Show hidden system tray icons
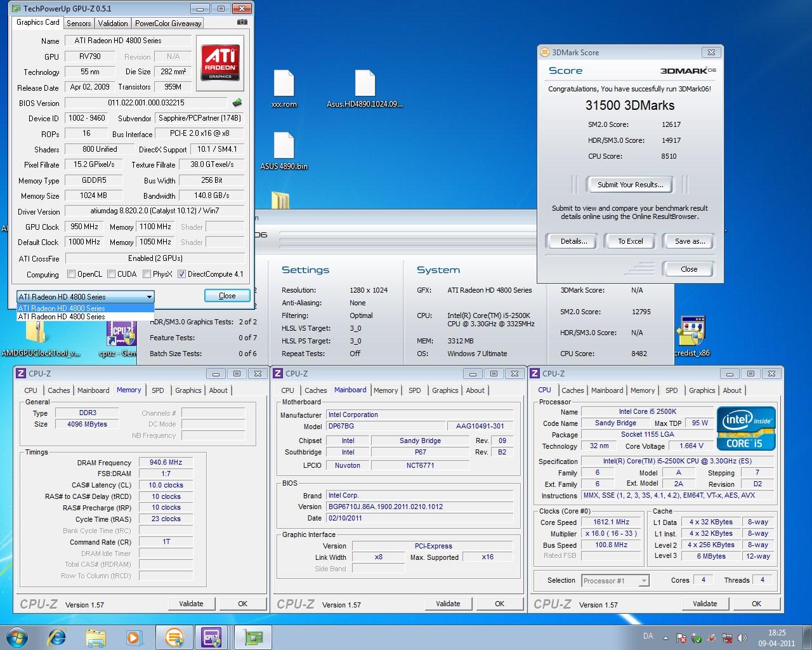Image resolution: width=812 pixels, height=650 pixels. coord(665,637)
